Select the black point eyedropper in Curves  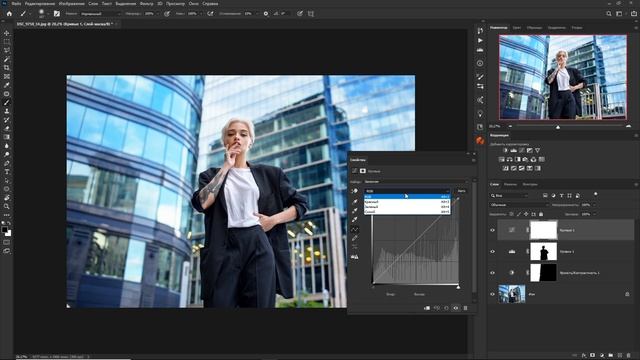click(355, 202)
